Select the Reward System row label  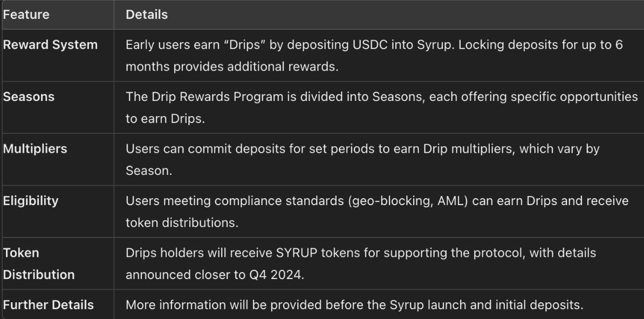tap(51, 45)
